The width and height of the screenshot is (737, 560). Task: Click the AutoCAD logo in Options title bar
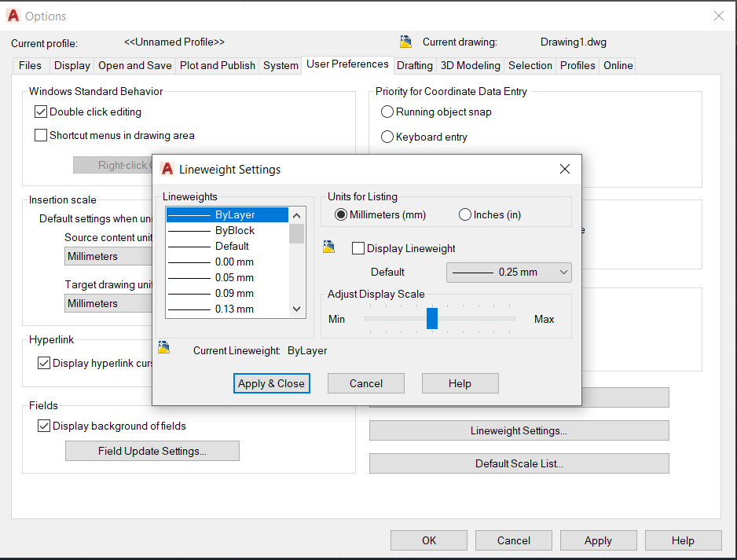tap(13, 16)
